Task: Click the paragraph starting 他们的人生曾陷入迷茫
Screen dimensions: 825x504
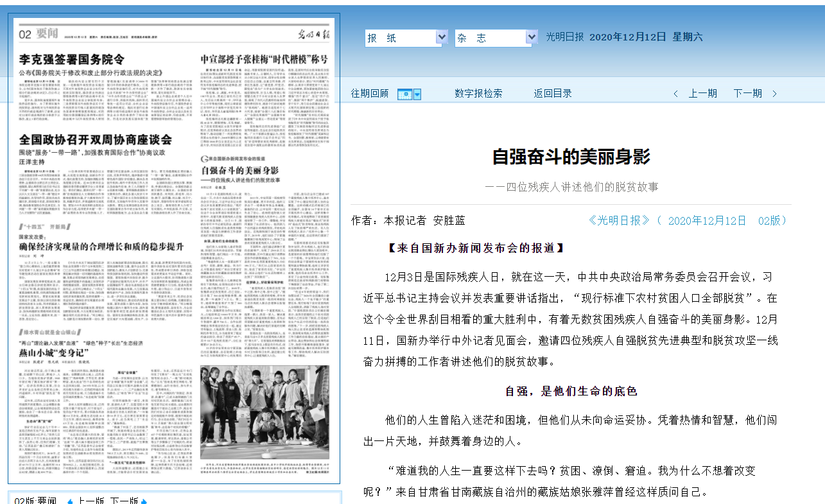Action: coord(571,431)
